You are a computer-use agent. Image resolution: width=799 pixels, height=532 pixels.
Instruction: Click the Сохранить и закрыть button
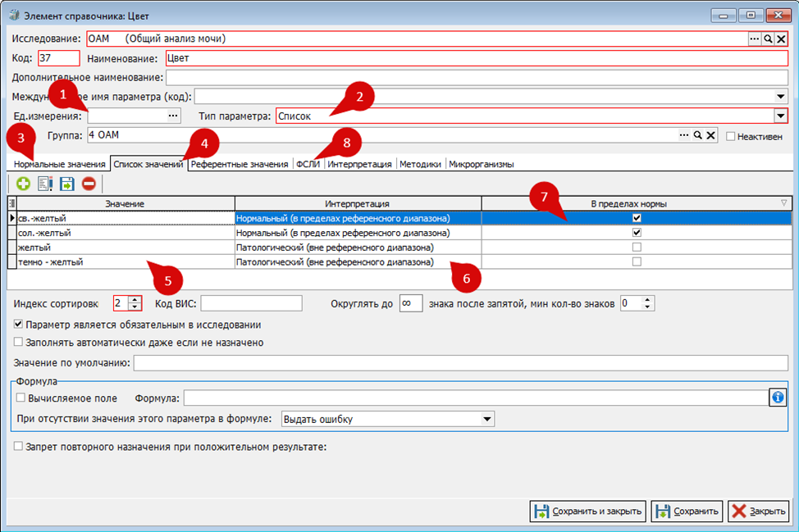click(588, 512)
